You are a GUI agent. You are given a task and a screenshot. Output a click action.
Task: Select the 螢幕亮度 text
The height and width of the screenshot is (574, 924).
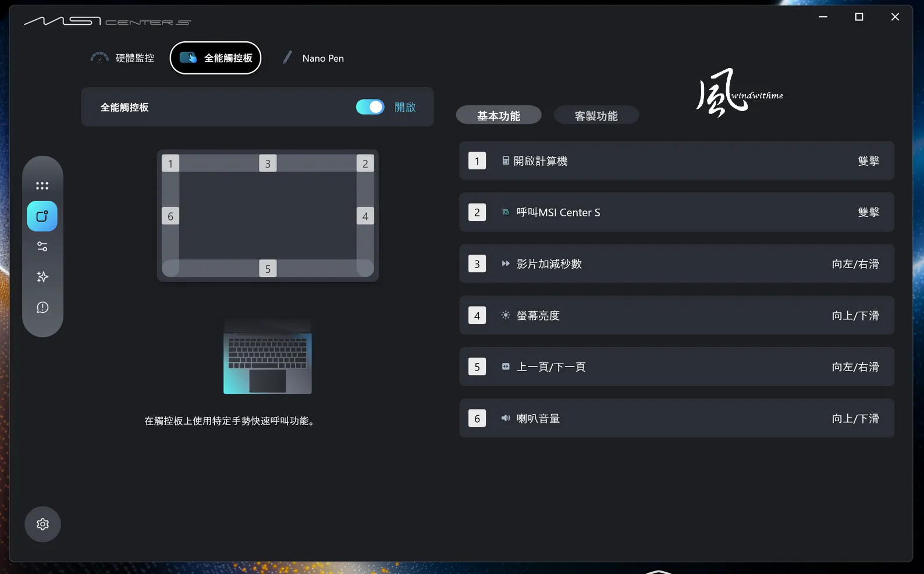click(x=538, y=316)
